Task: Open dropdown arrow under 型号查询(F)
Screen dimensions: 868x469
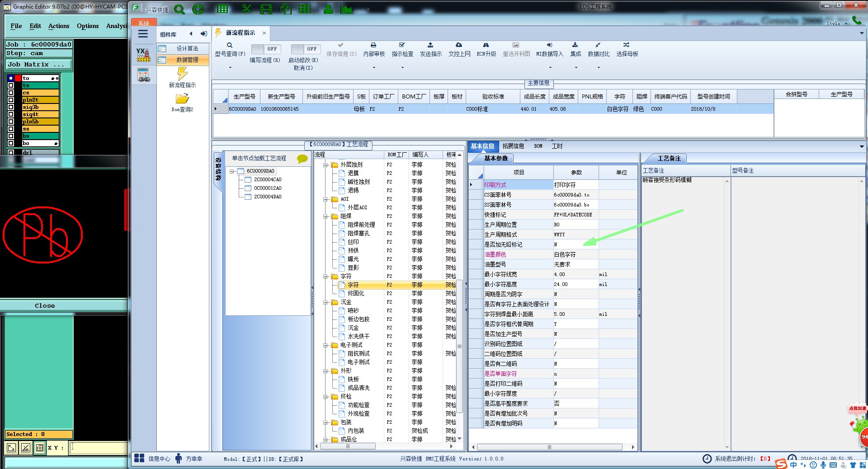Action: [230, 68]
